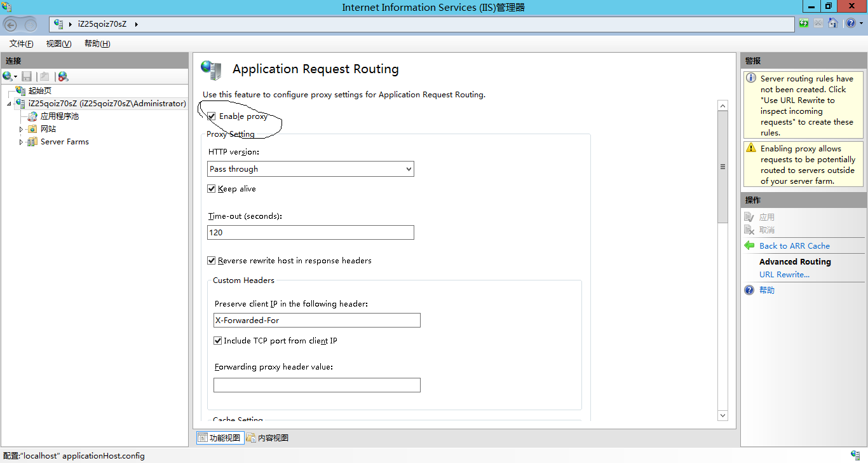Click the green Back to ARR Cache arrow icon

[749, 246]
